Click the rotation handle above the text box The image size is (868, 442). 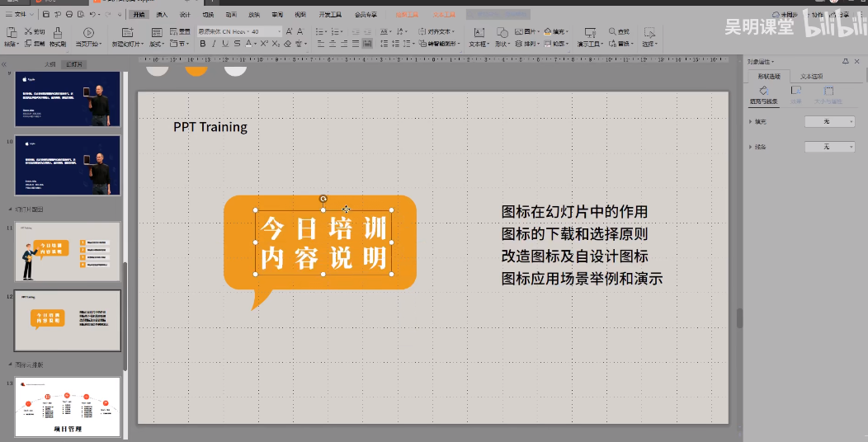click(323, 199)
